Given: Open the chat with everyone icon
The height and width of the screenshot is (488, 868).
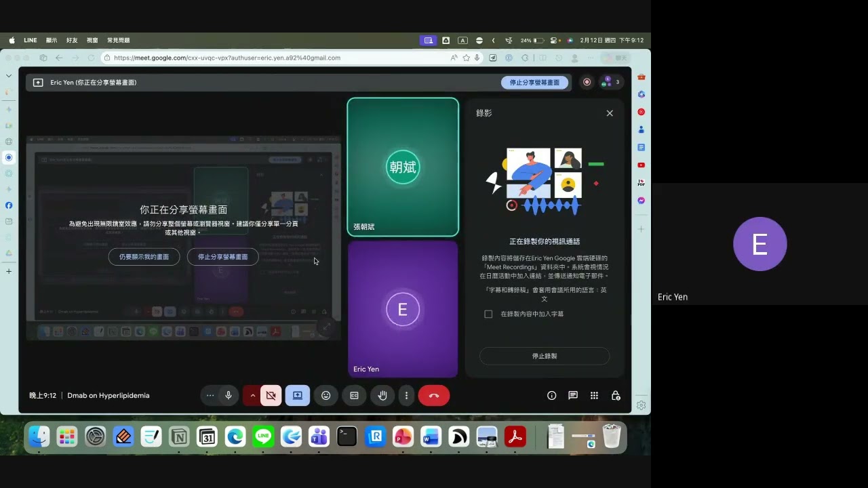Looking at the screenshot, I should coord(573,395).
